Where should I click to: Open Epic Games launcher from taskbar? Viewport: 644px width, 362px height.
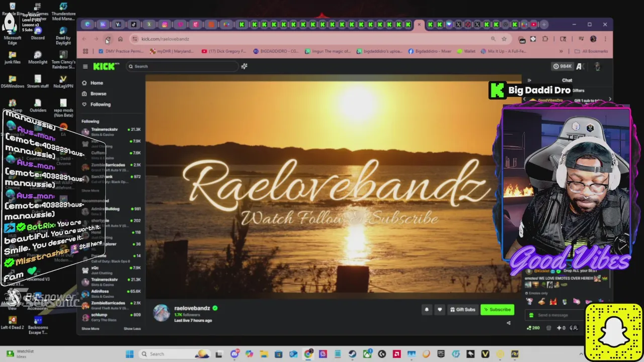[x=441, y=354]
